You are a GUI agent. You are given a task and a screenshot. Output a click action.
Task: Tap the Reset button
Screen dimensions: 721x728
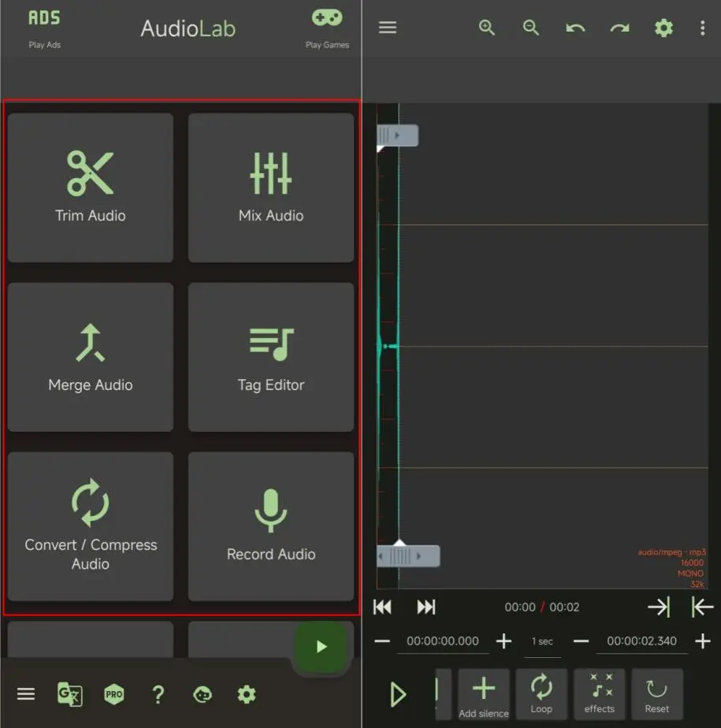tap(657, 695)
